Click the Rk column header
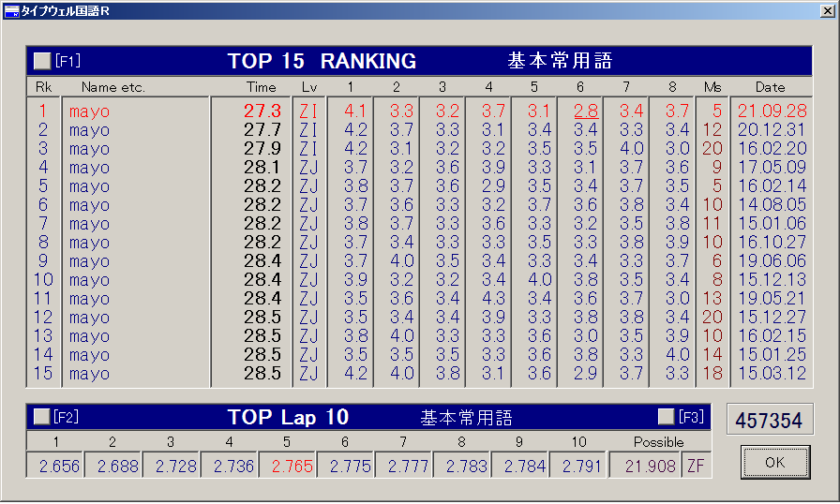 [43, 87]
